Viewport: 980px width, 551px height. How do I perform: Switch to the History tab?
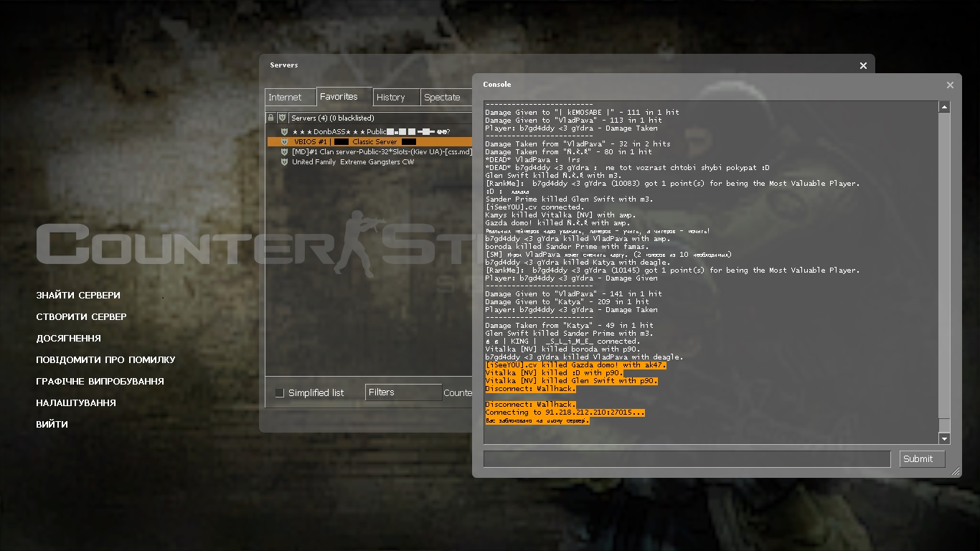[x=396, y=97]
